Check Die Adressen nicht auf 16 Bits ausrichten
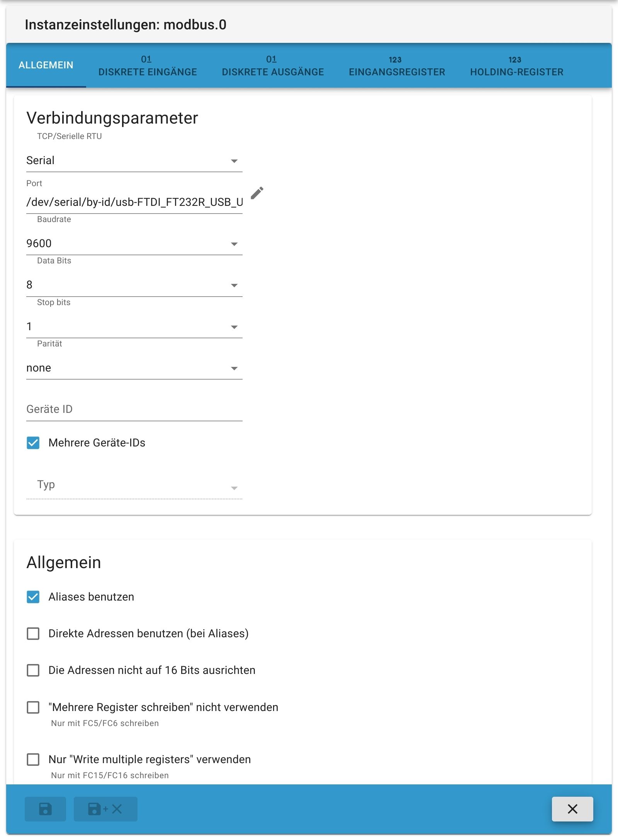This screenshot has width=618, height=840. click(33, 670)
